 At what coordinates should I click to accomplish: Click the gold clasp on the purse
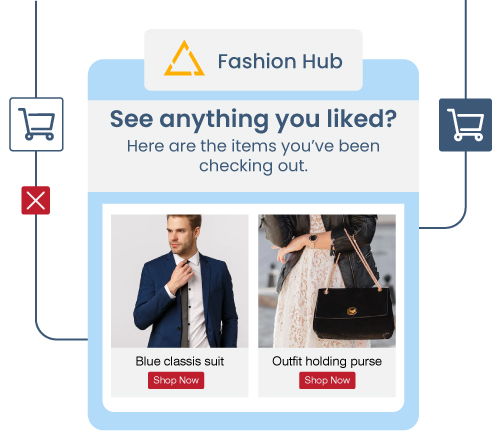point(351,311)
